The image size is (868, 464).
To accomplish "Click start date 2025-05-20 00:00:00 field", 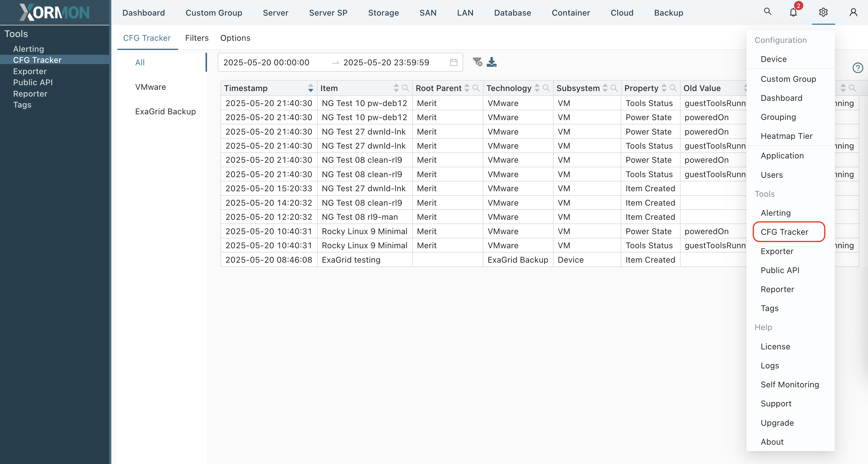I will click(266, 63).
